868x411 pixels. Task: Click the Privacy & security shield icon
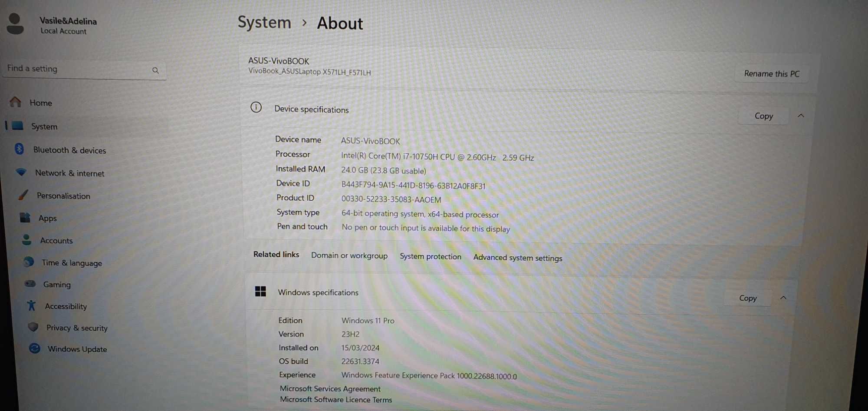tap(33, 327)
